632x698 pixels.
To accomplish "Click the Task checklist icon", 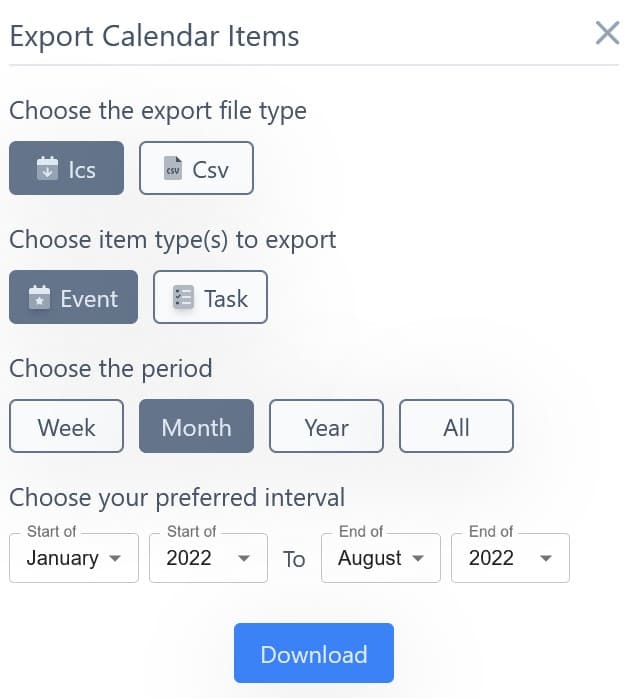I will [x=183, y=297].
